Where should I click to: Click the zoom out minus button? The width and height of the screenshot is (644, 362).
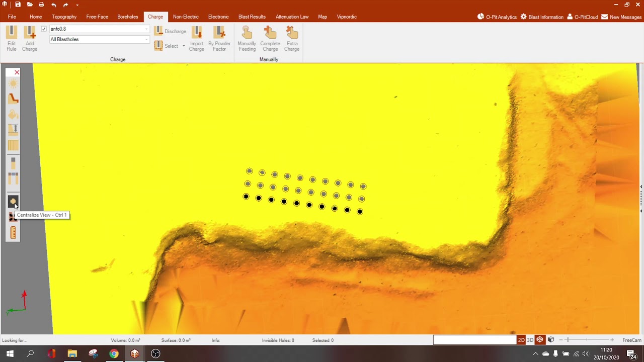click(x=562, y=340)
